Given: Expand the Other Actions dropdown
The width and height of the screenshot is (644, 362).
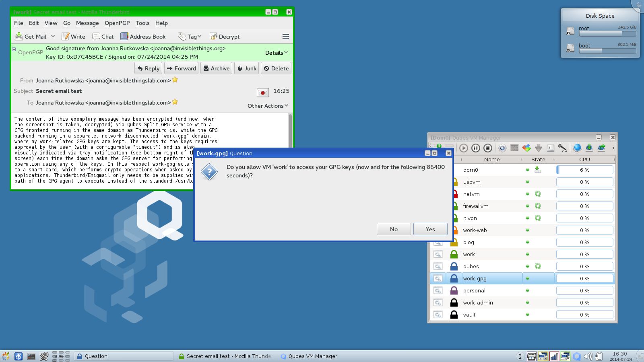Looking at the screenshot, I should tap(267, 106).
